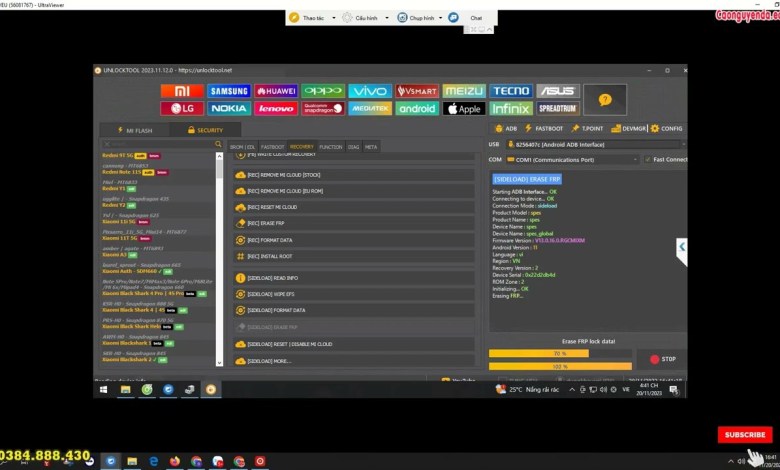780x470 pixels.
Task: Toggle the Fast Connect checkbox
Action: point(648,160)
